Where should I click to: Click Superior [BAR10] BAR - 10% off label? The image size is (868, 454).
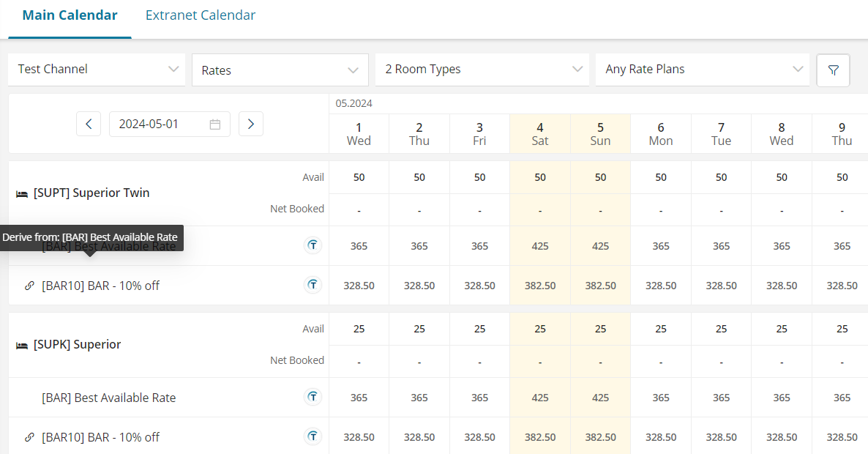(100, 437)
